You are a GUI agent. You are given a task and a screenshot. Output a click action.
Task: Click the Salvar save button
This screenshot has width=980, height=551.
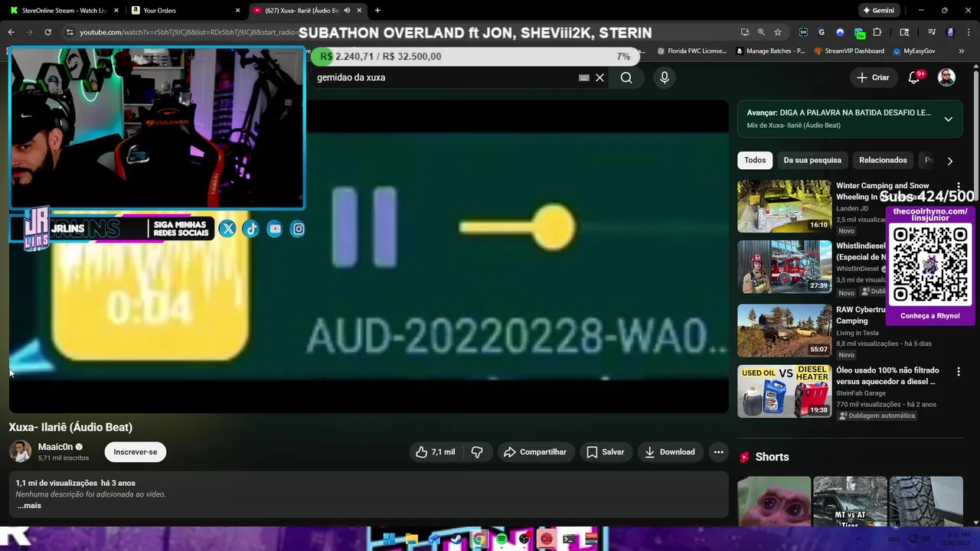[605, 452]
